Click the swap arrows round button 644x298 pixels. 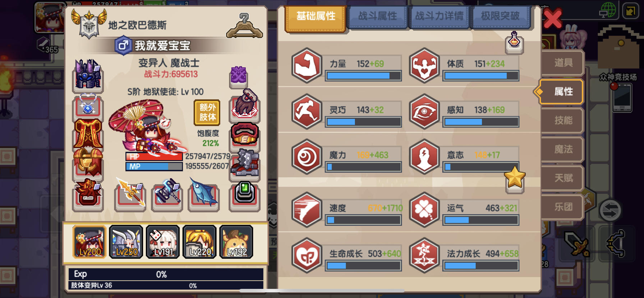(610, 211)
